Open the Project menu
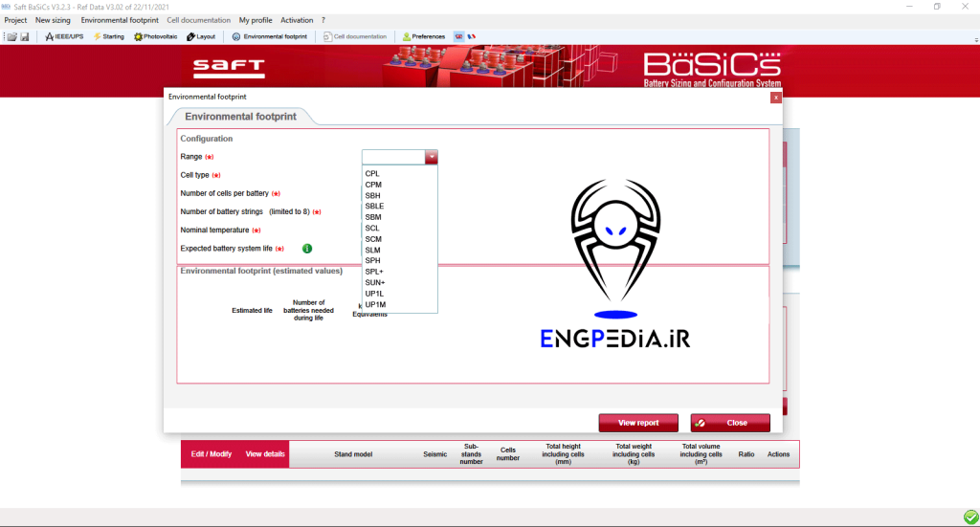Viewport: 980px width, 527px height. click(x=15, y=20)
